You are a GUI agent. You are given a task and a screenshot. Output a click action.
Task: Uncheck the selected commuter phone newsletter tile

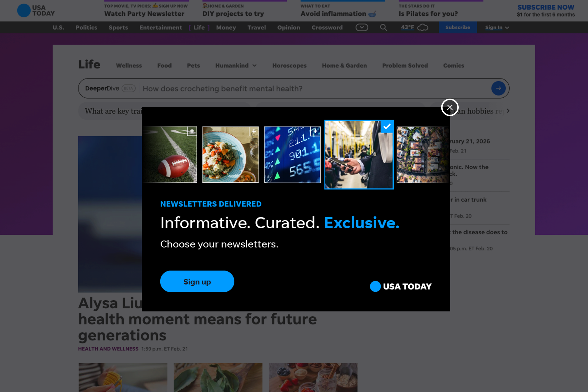(387, 127)
